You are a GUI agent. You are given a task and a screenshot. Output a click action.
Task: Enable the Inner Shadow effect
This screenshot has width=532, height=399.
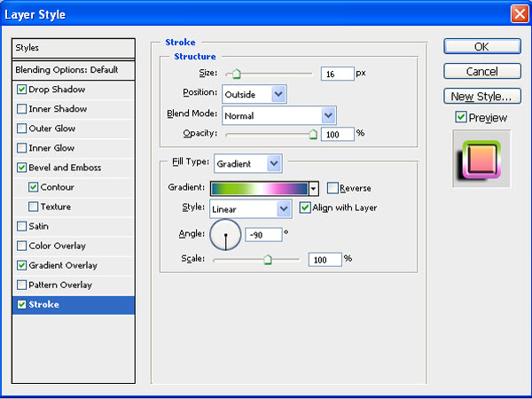22,109
